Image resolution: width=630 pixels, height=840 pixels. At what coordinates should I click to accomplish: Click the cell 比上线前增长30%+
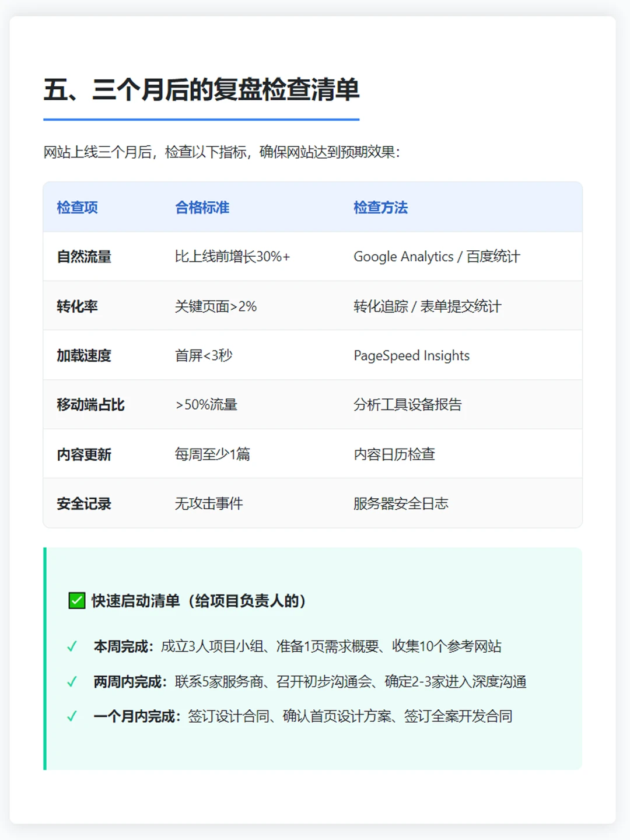[232, 257]
